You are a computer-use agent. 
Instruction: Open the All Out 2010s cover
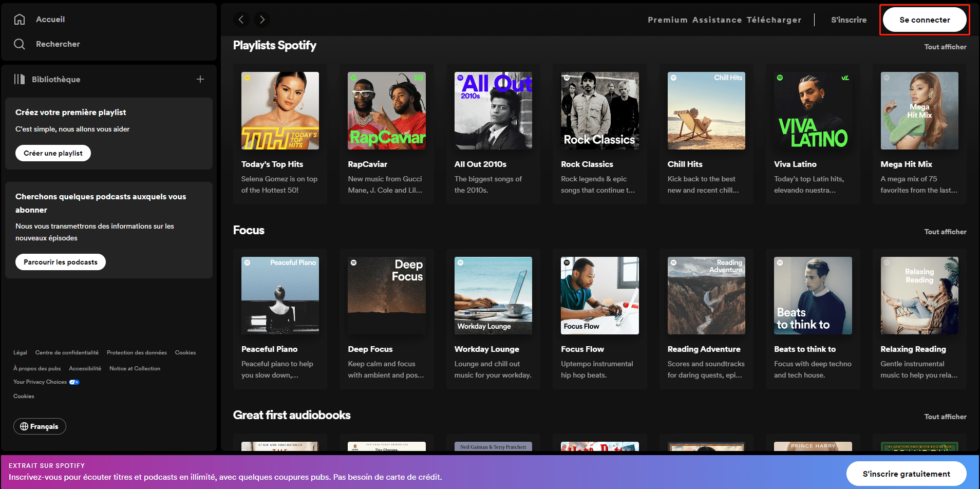pos(493,110)
